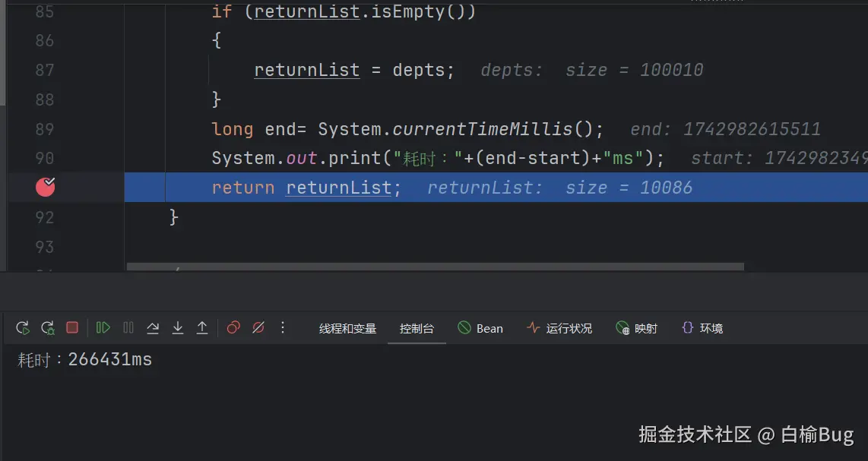This screenshot has height=461, width=868.
Task: Click the Step Out icon
Action: click(x=201, y=327)
